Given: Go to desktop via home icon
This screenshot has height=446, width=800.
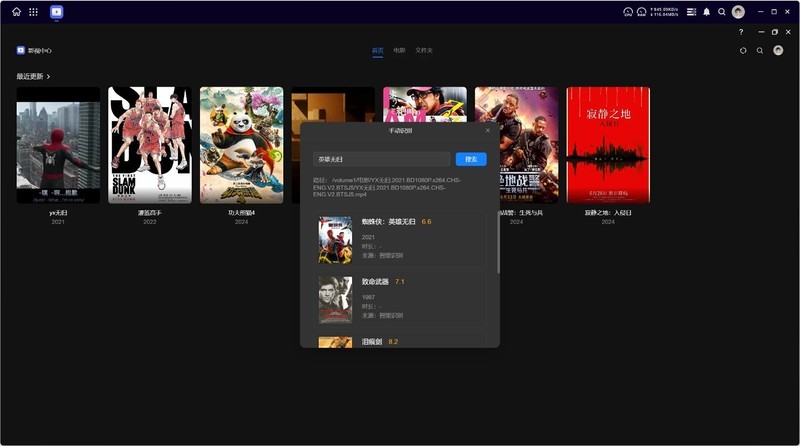Looking at the screenshot, I should 16,12.
